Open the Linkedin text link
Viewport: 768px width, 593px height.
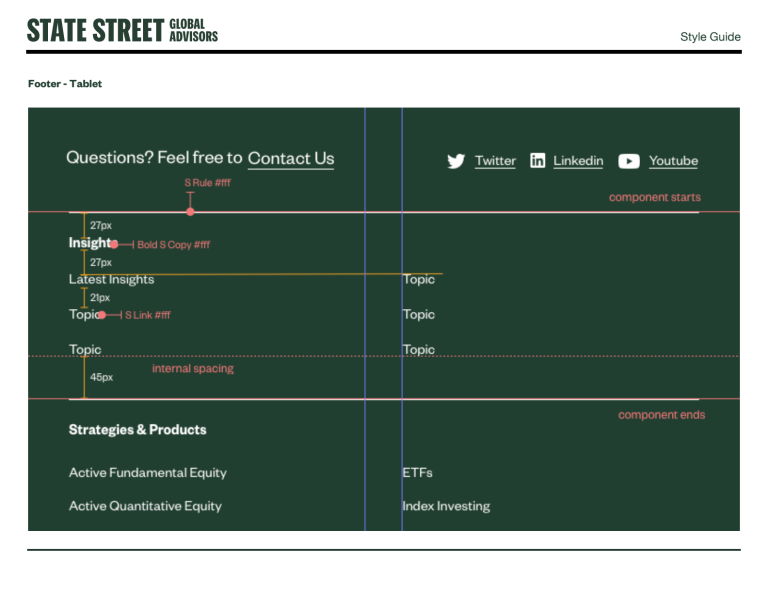click(x=578, y=161)
